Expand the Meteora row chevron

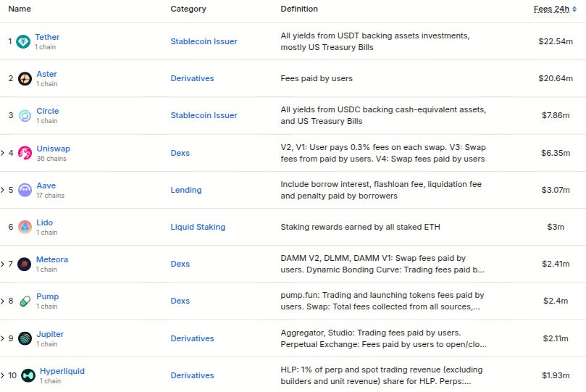[x=3, y=264]
